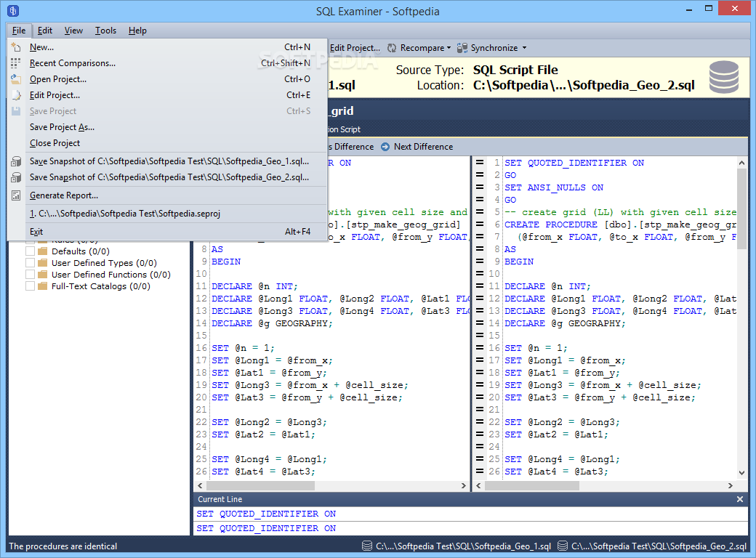
Task: Open the Edit menu
Action: (x=45, y=31)
